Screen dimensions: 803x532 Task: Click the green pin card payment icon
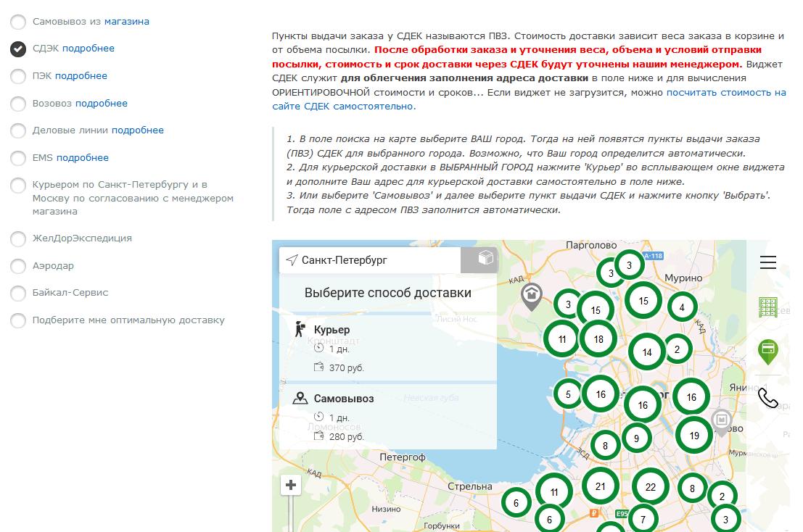(x=767, y=352)
